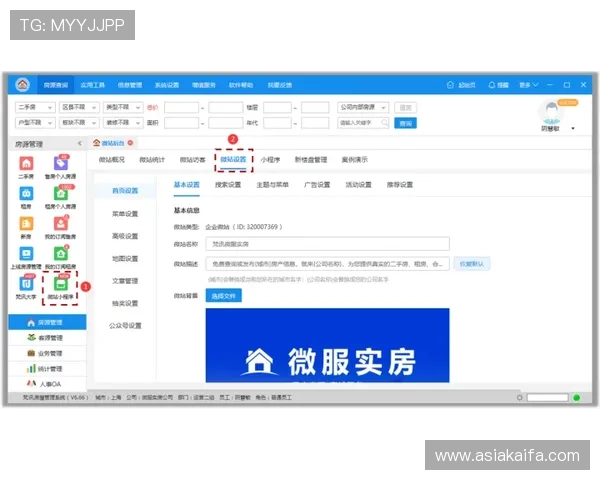Open the 增值服务 menu
Viewport: 600px width, 480px height.
pyautogui.click(x=204, y=85)
